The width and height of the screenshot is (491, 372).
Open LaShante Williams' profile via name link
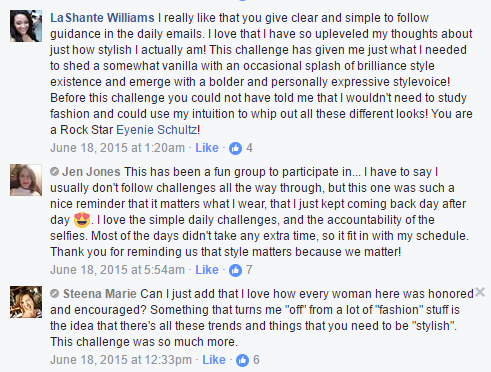(102, 18)
